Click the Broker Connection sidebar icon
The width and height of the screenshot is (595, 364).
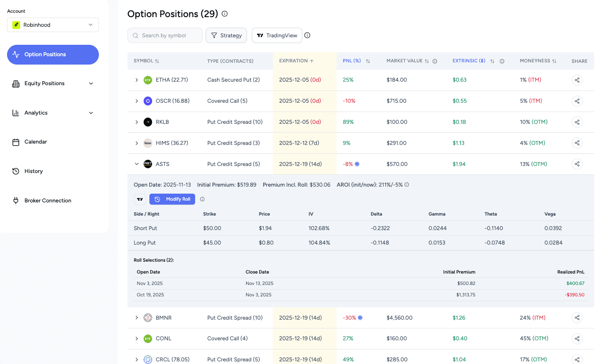[x=16, y=200]
